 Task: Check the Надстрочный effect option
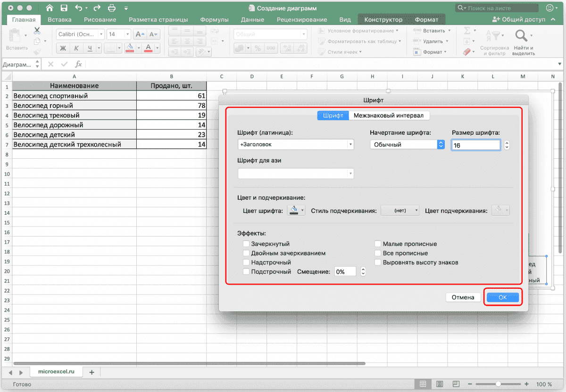point(246,262)
